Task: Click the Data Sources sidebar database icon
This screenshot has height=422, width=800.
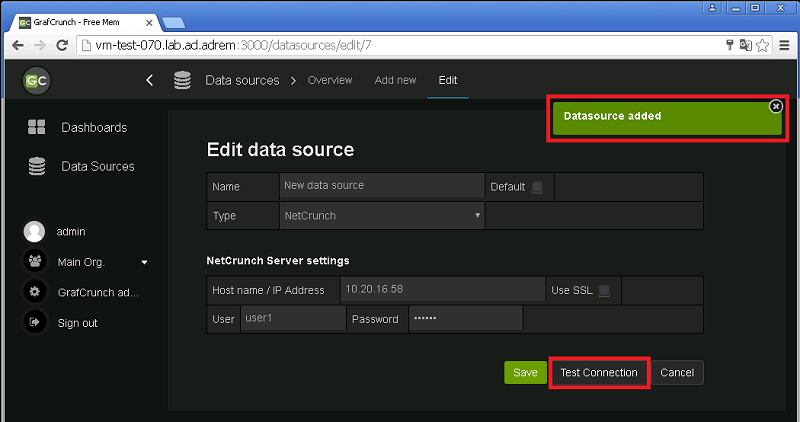Action: click(36, 166)
